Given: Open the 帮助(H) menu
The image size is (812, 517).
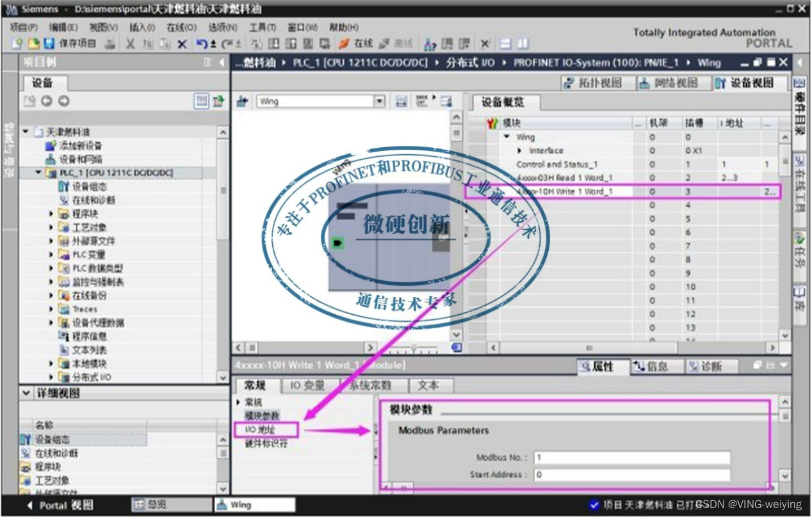Looking at the screenshot, I should (344, 28).
